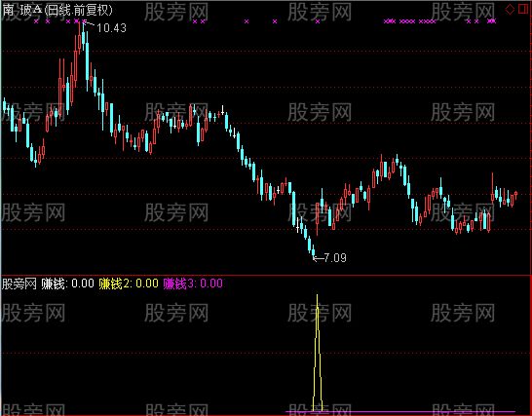Click the 10.43 high price label

point(112,28)
